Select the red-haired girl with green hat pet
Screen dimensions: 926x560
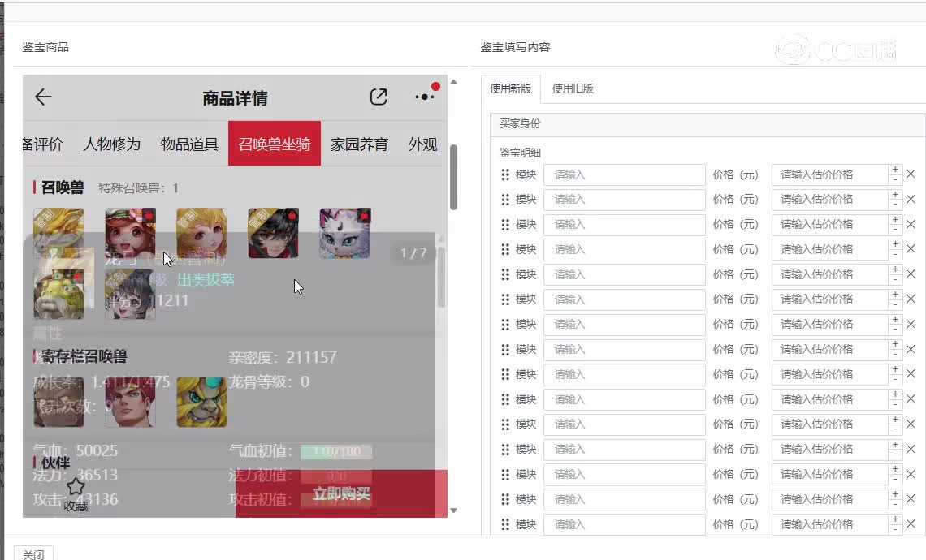coord(131,232)
